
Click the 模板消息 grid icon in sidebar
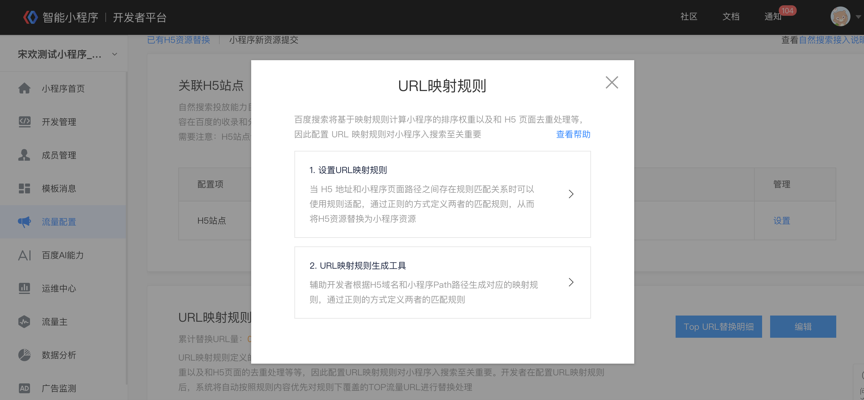(24, 188)
